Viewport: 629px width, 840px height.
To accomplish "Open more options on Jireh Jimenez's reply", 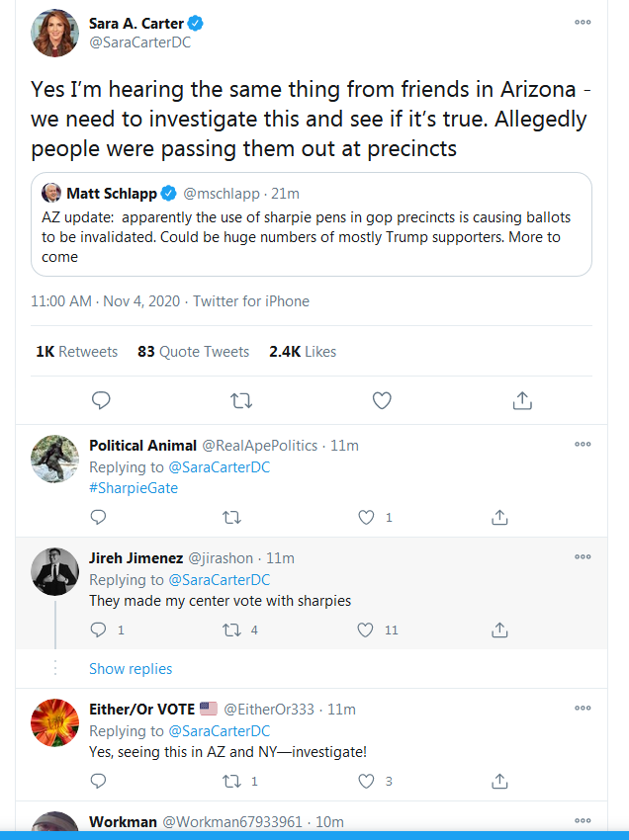I will click(x=583, y=556).
